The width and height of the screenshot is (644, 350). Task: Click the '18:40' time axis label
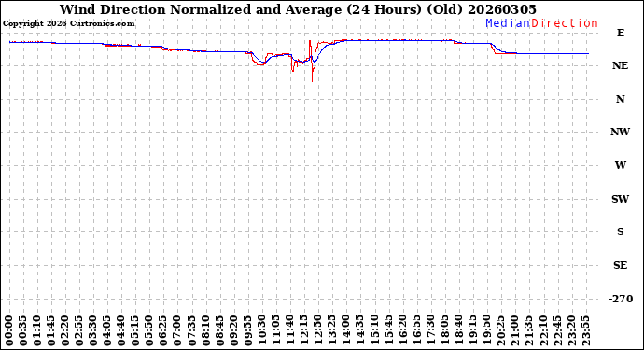click(x=459, y=331)
